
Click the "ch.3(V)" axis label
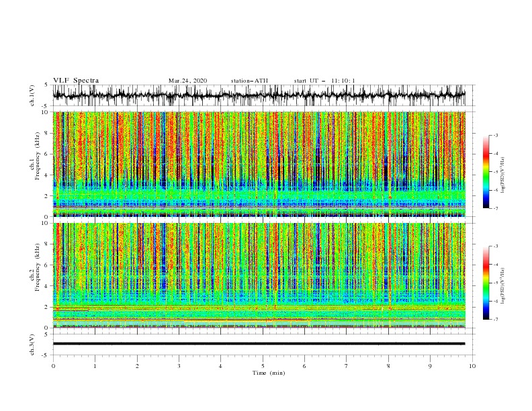[32, 345]
